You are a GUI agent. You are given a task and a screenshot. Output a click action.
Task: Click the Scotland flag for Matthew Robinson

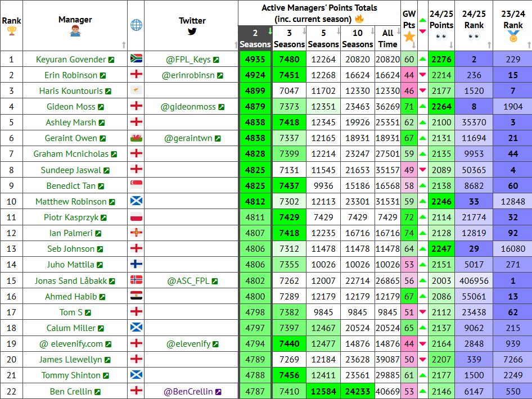(136, 201)
